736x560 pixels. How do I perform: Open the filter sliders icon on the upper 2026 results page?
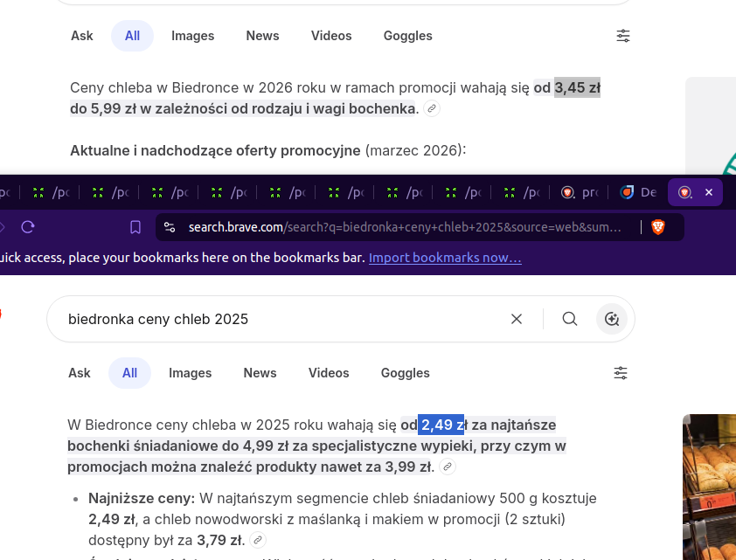[623, 36]
